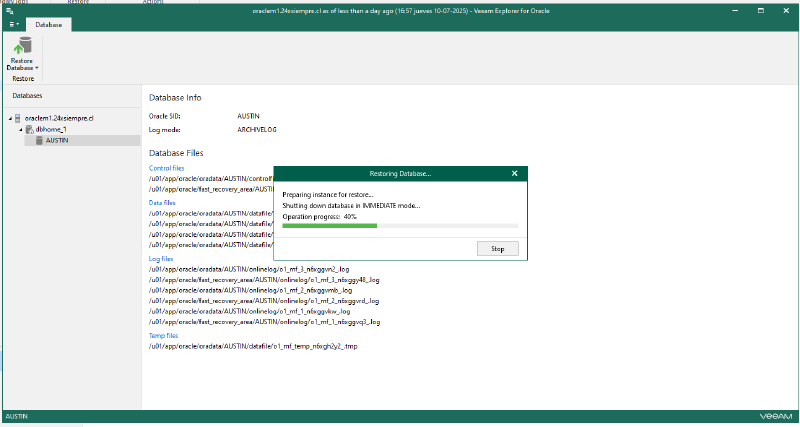Click the server icon next to oraclem1.24xsiempre.cl
The height and width of the screenshot is (427, 800).
(x=18, y=118)
